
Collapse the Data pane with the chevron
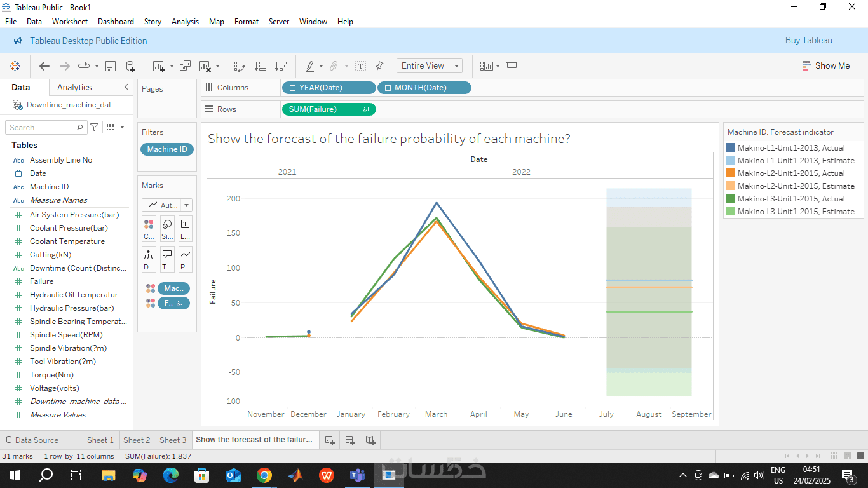click(126, 87)
